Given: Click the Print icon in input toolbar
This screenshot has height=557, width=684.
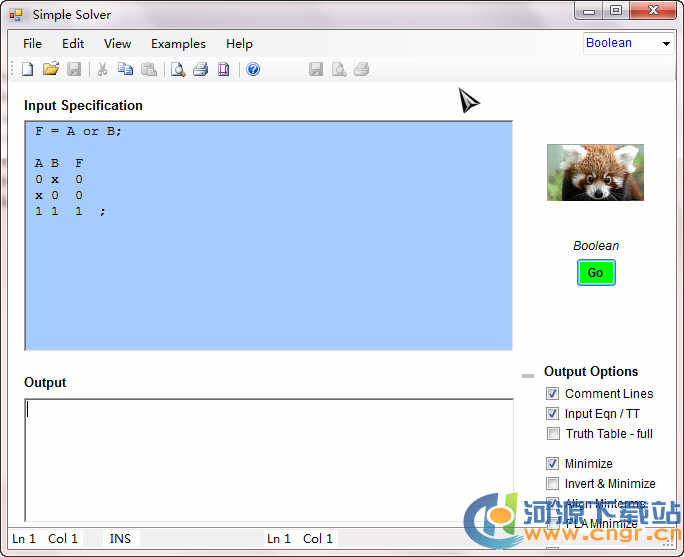Looking at the screenshot, I should click(201, 69).
